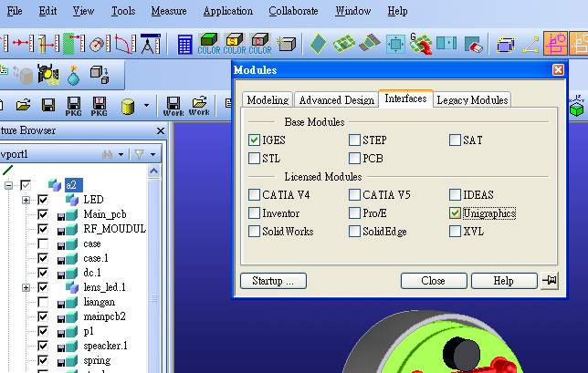Click the yellow cylinder icon

click(x=128, y=107)
